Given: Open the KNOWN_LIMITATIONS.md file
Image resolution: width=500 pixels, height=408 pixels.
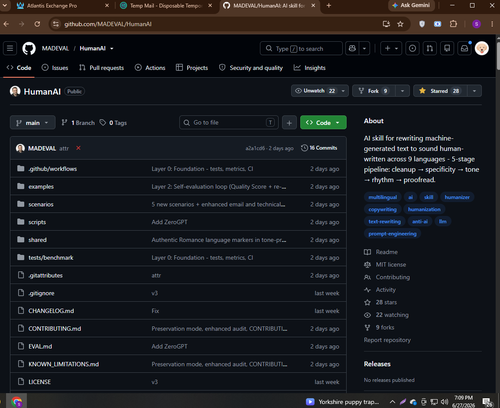Looking at the screenshot, I should click(63, 364).
